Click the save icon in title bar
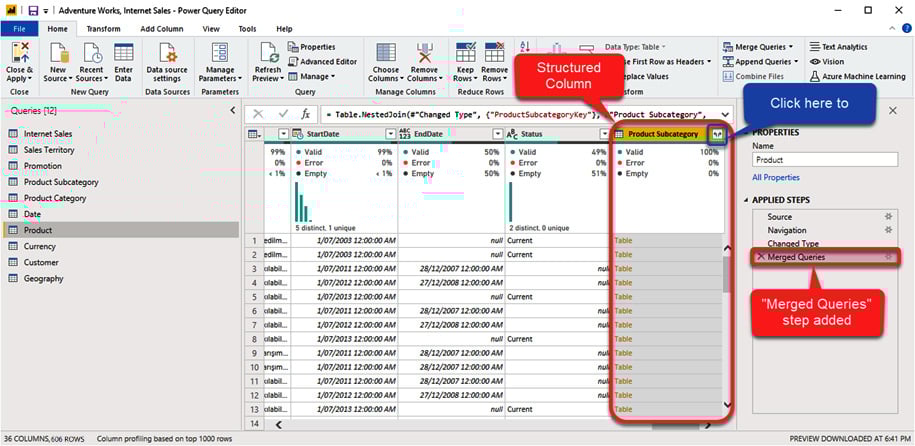This screenshot has height=446, width=915. tap(33, 11)
